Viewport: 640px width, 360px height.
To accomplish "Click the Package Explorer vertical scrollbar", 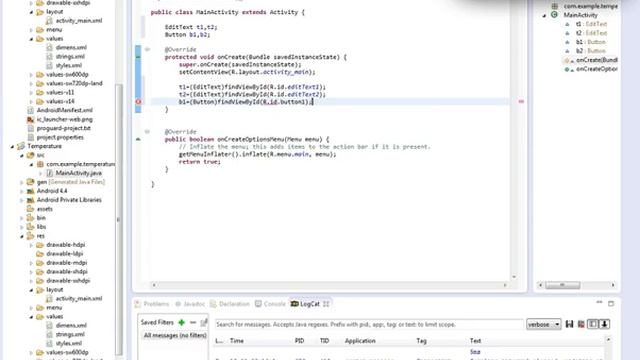I will (x=119, y=219).
